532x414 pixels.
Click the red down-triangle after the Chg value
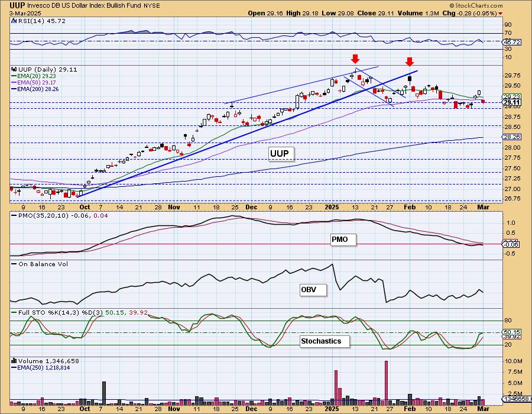[x=501, y=14]
